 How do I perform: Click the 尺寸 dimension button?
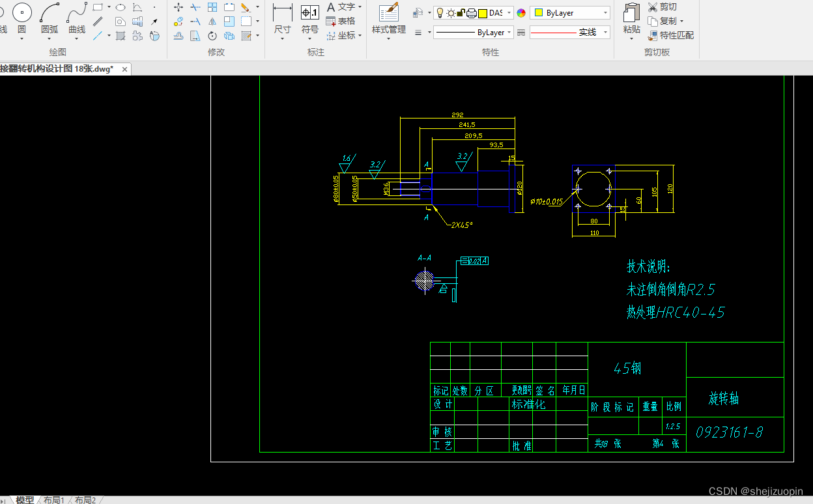pos(282,18)
